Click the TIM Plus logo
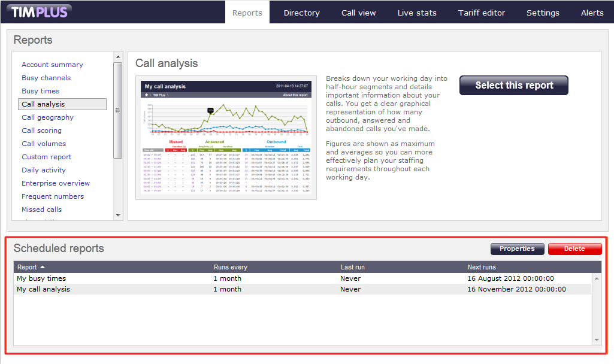The image size is (614, 364). 40,12
